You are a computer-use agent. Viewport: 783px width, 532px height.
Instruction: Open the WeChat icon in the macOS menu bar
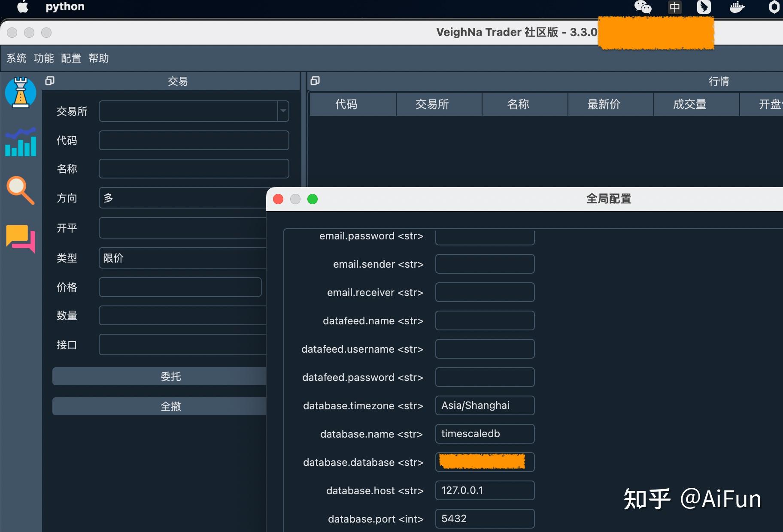point(642,7)
